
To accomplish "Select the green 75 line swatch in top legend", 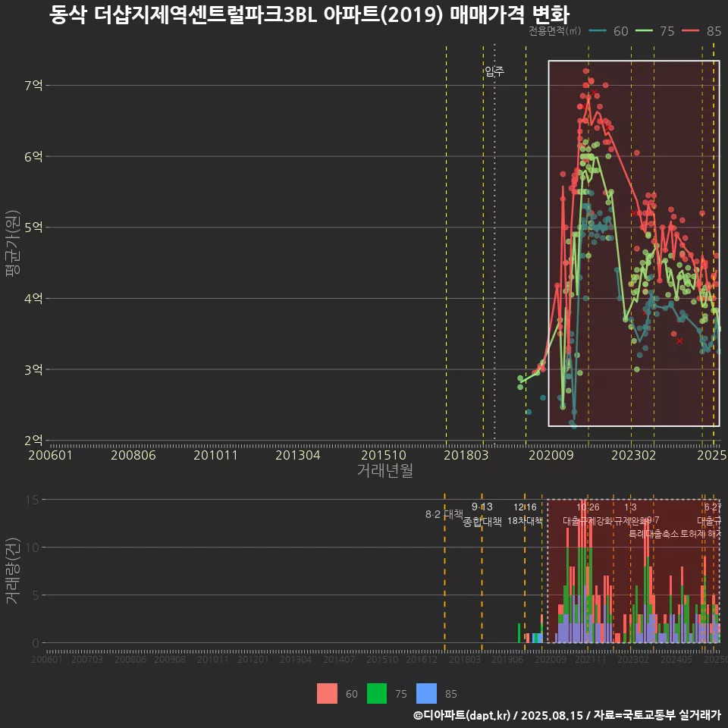I will point(644,30).
